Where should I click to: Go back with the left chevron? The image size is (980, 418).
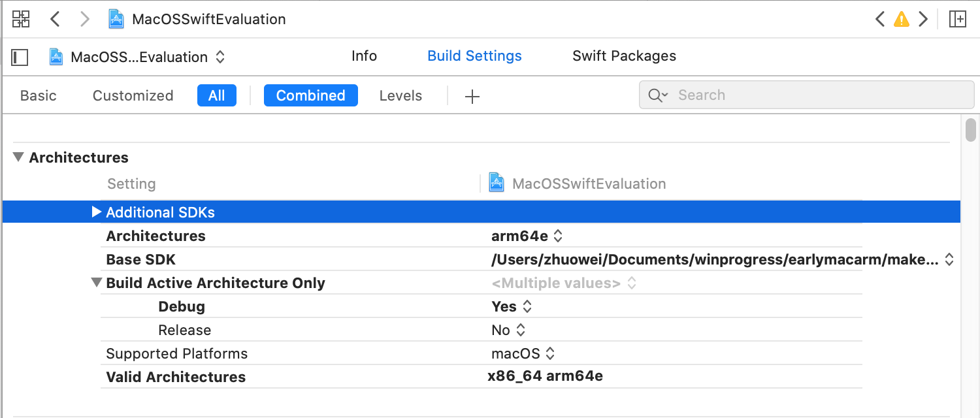(x=56, y=19)
